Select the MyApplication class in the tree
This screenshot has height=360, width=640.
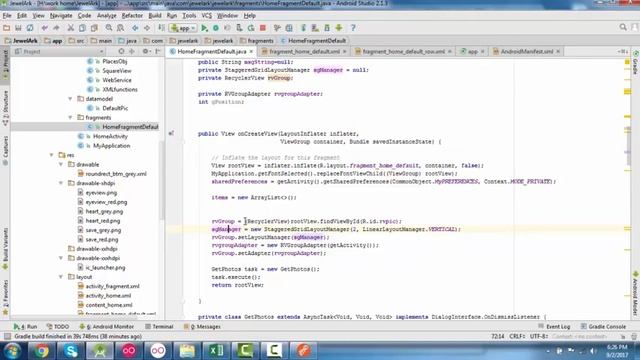coord(111,146)
